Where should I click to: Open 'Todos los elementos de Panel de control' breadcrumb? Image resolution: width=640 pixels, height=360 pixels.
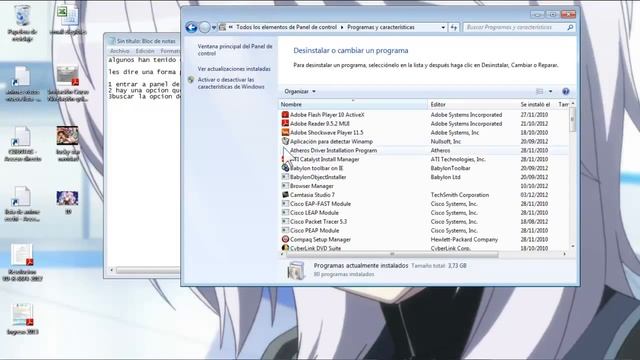[286, 27]
